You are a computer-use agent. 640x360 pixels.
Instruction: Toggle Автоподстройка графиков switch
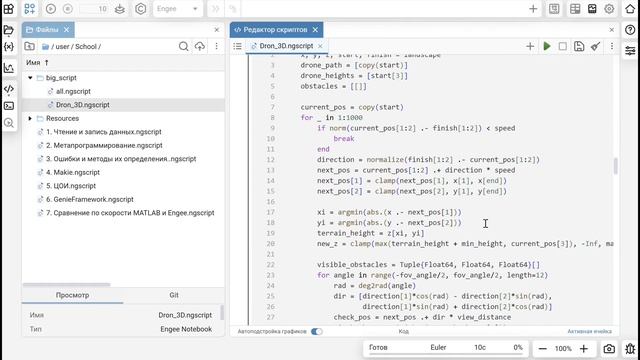[x=316, y=331]
